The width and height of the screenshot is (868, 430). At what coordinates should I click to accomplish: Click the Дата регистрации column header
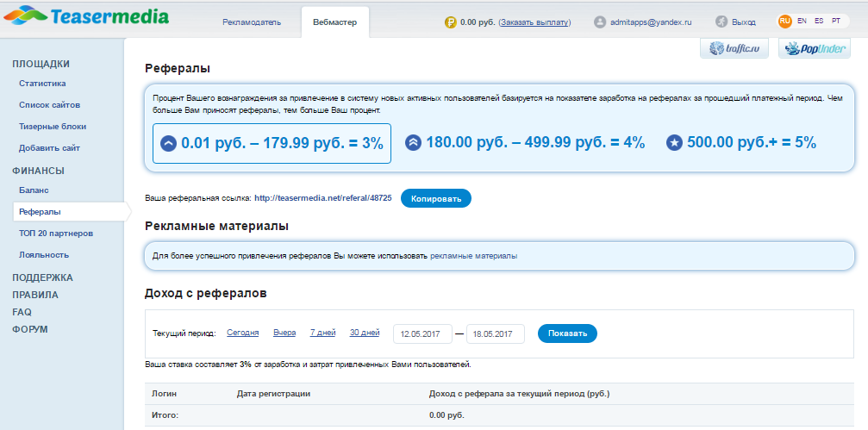pyautogui.click(x=273, y=394)
